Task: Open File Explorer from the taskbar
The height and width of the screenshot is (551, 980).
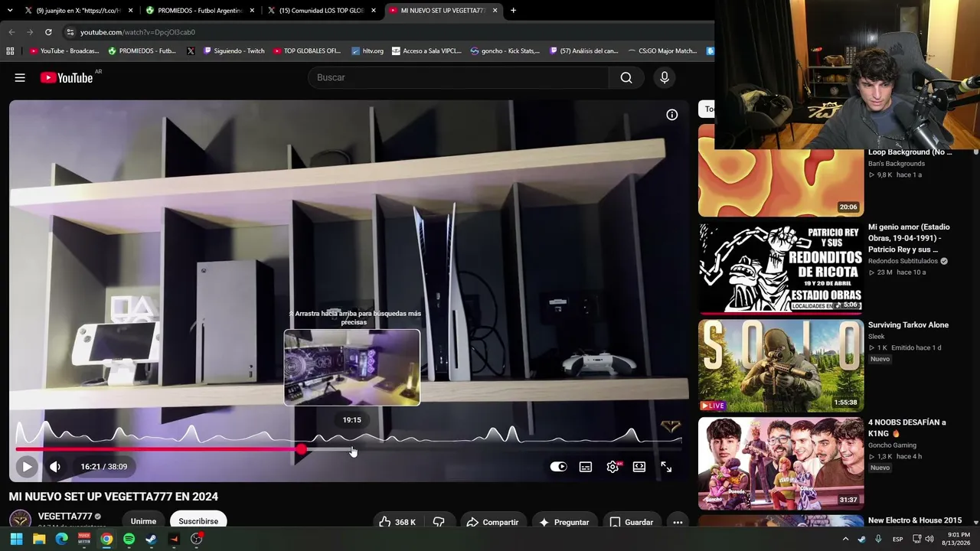Action: tap(39, 539)
